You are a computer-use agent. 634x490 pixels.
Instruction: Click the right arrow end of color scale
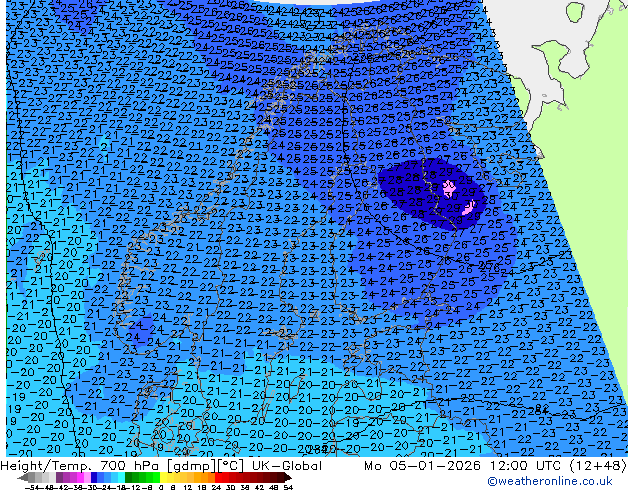(288, 477)
